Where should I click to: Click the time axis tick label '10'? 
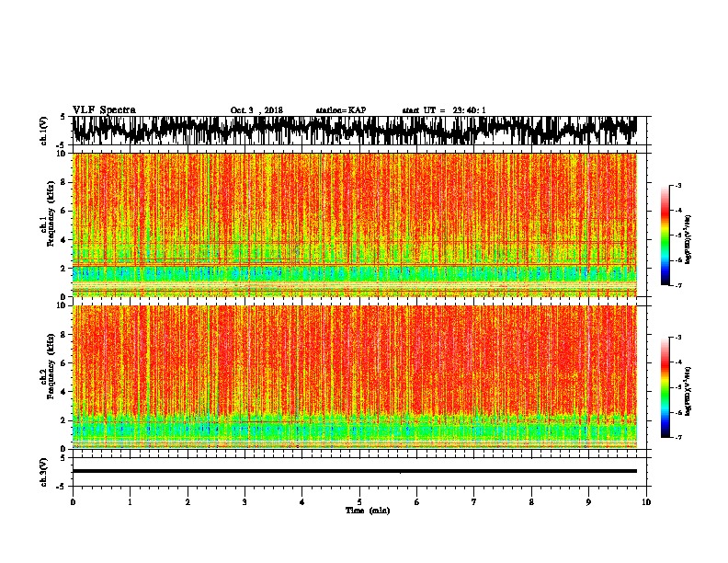point(646,501)
